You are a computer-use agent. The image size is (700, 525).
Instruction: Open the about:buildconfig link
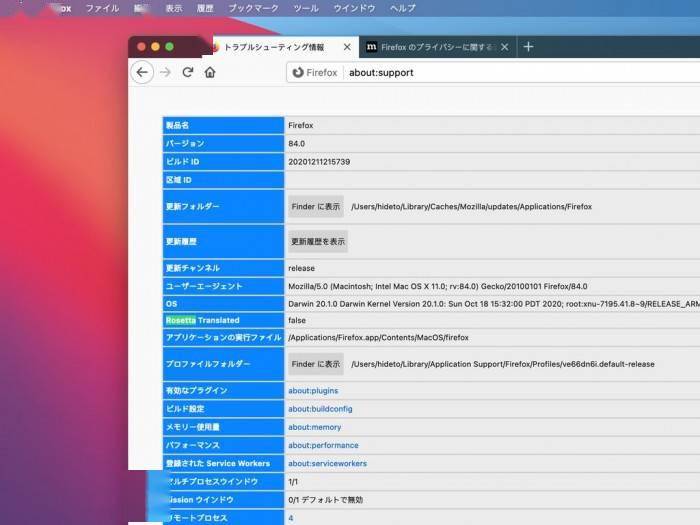tap(320, 409)
